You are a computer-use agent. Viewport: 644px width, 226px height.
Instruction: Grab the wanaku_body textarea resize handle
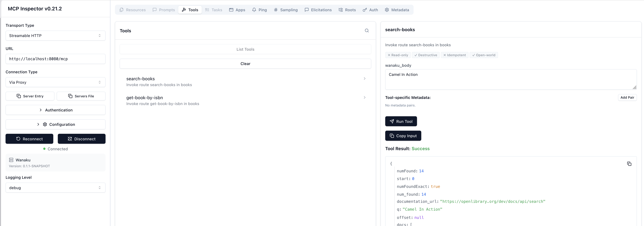634,87
